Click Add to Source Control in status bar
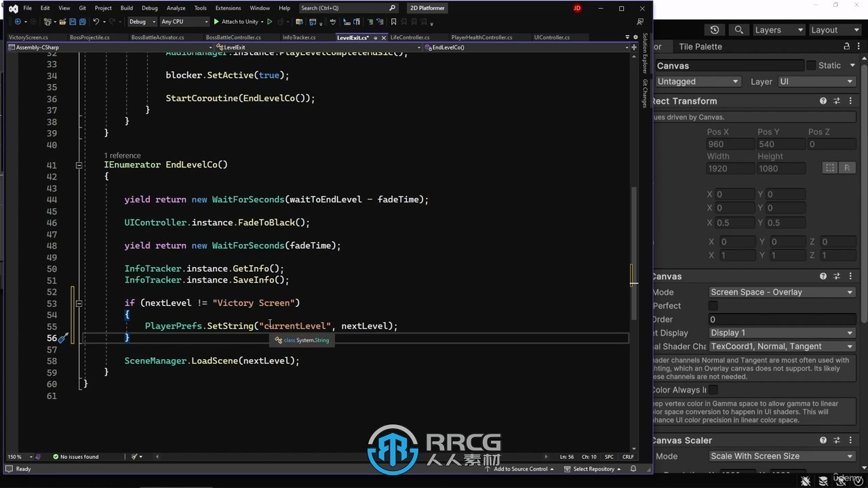The width and height of the screenshot is (868, 488). pos(520,469)
